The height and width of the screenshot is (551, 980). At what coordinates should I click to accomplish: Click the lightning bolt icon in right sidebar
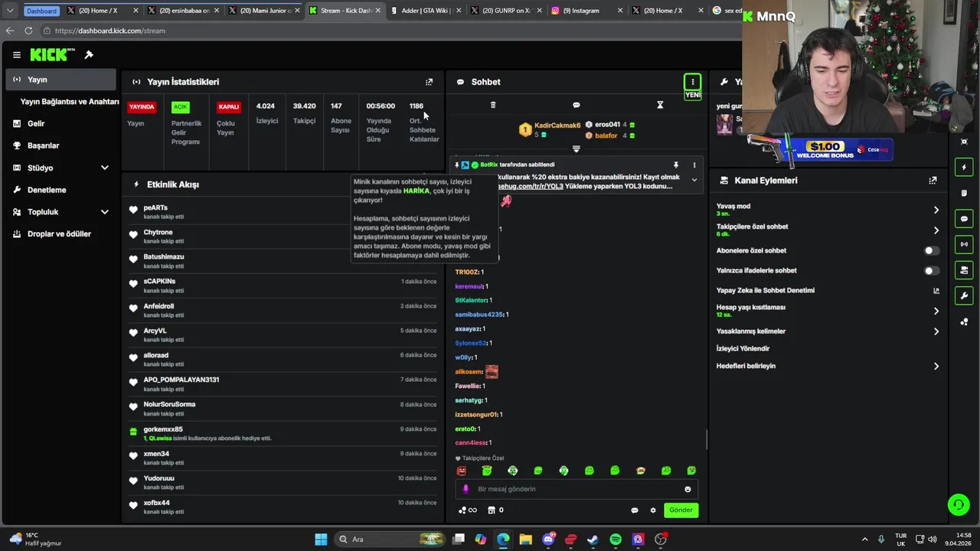pos(964,168)
